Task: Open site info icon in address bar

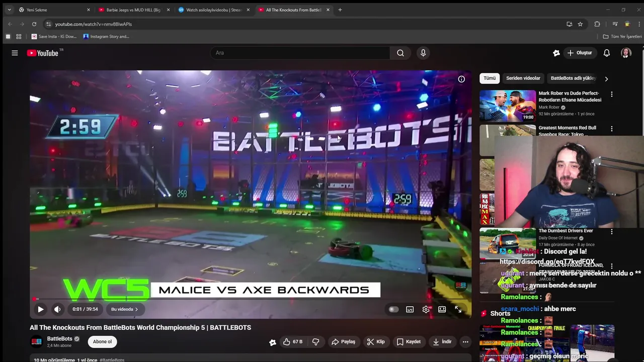Action: 48,24
